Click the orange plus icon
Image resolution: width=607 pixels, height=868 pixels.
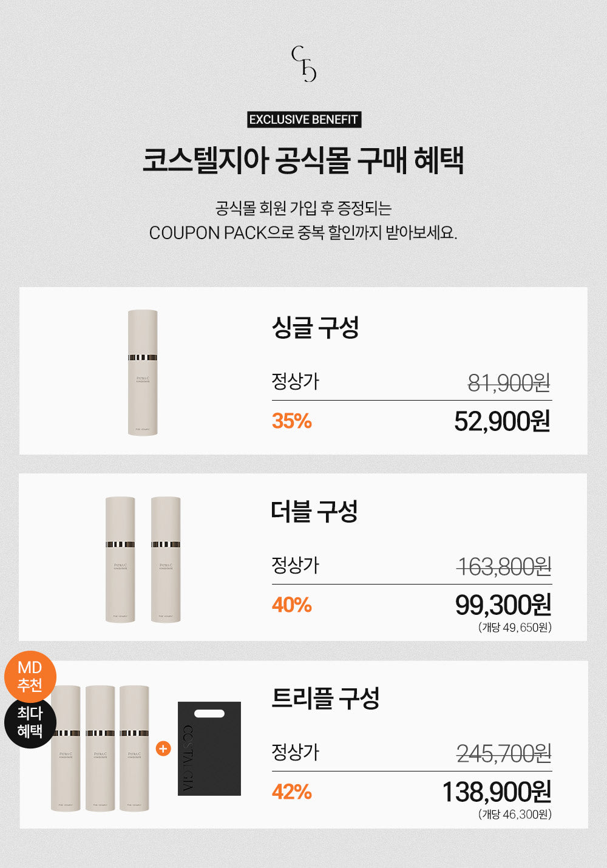pos(163,748)
